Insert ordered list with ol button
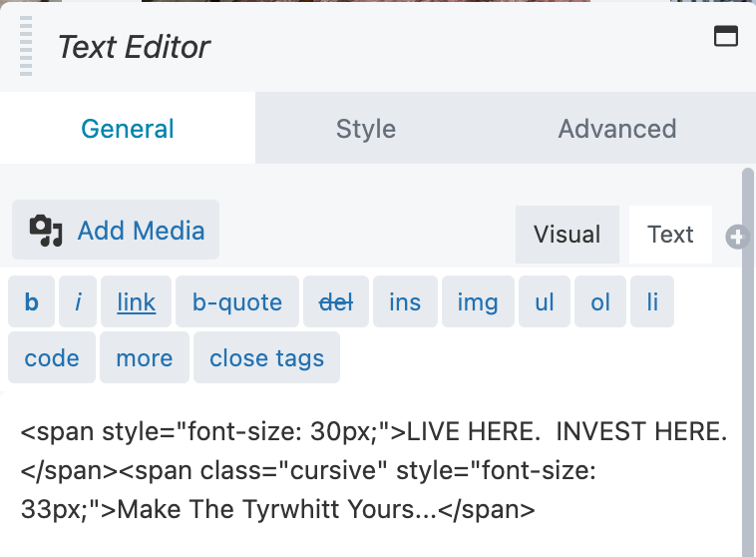 tap(600, 301)
